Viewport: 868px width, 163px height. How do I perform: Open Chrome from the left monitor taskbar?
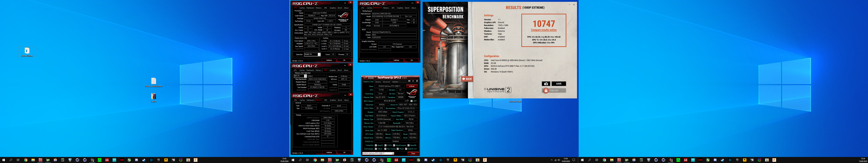click(26, 160)
